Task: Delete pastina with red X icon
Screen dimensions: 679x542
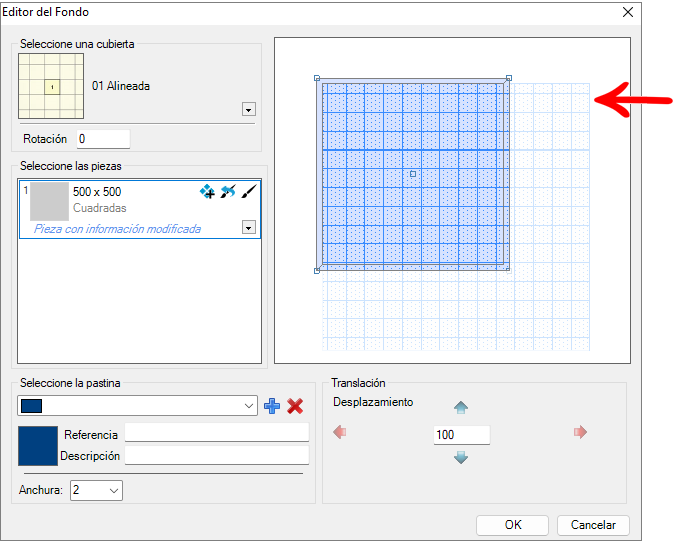Action: click(x=295, y=406)
